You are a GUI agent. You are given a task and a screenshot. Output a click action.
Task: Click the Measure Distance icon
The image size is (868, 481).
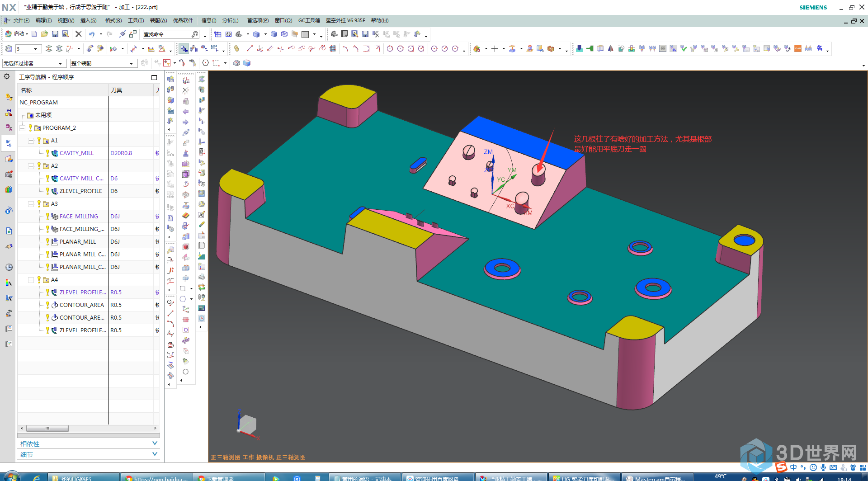coord(151,48)
